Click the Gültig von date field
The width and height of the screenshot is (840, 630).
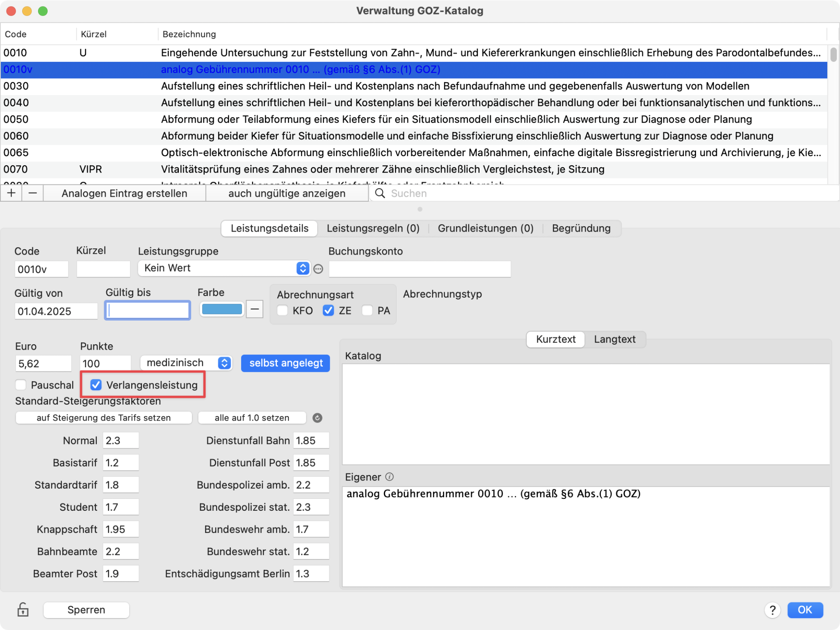56,311
